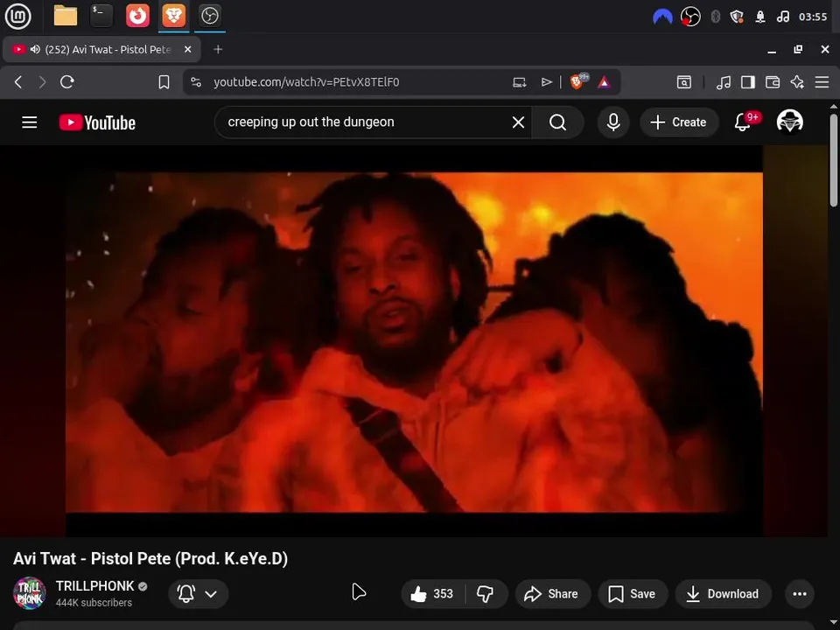Image resolution: width=840 pixels, height=630 pixels.
Task: Open Leo AI assistant star icon
Action: coord(797,82)
